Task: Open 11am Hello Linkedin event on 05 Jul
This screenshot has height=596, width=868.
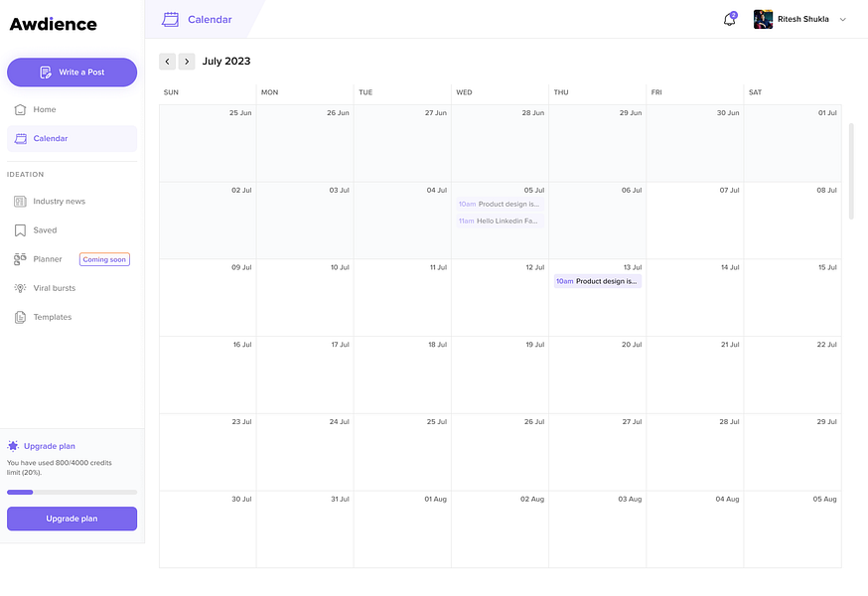Action: coord(500,221)
